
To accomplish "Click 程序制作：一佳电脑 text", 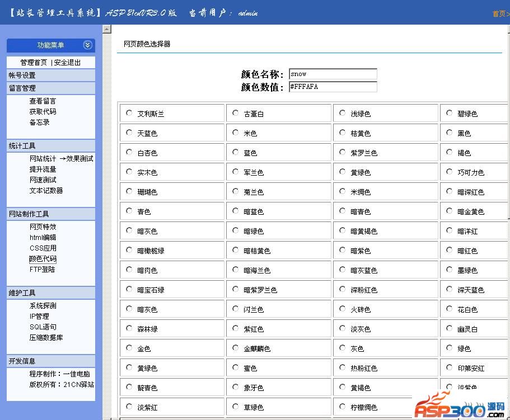I will click(59, 374).
